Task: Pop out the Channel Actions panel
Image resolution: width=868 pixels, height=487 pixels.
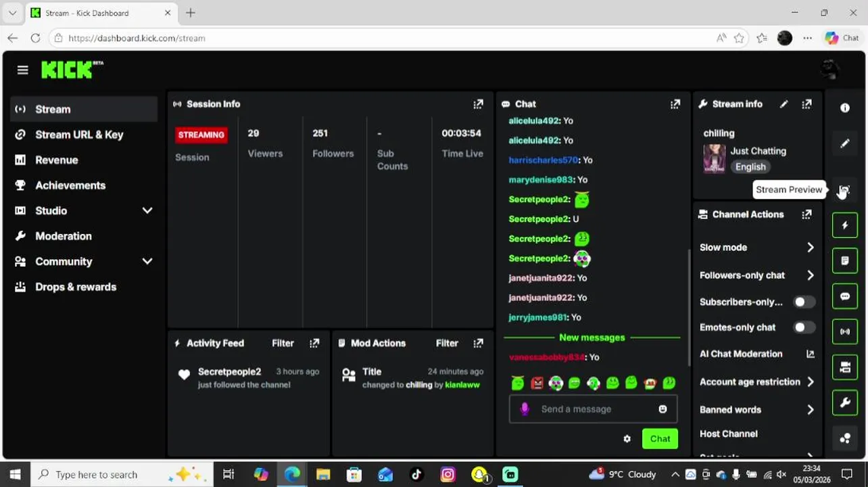Action: click(806, 214)
